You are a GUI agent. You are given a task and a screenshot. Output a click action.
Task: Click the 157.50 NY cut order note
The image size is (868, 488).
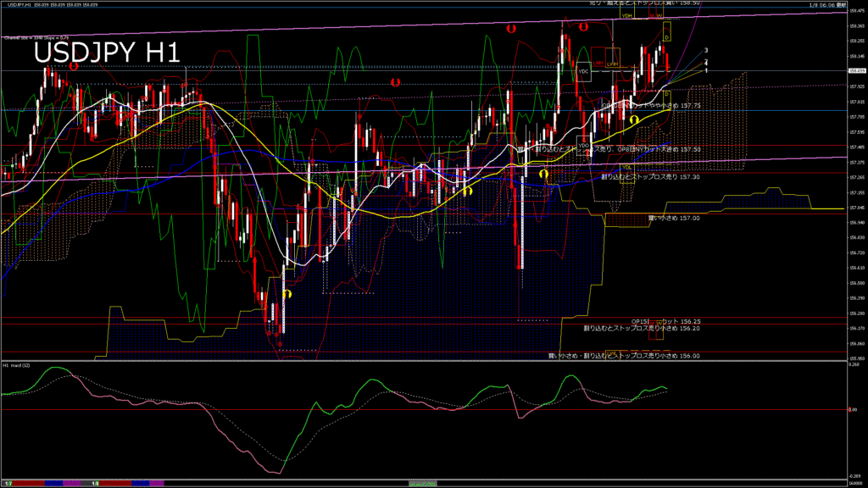(609, 149)
